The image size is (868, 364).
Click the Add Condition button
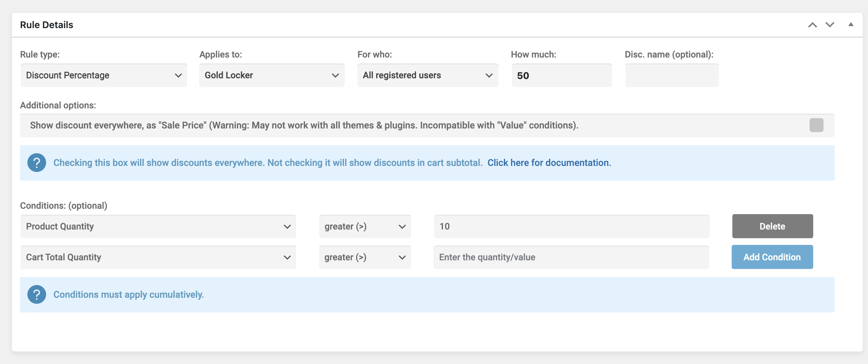pos(772,257)
